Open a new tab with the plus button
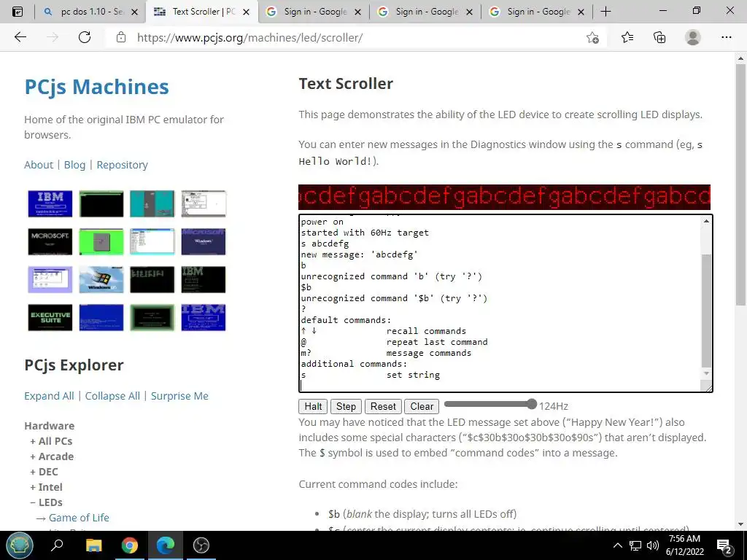Screen dimensions: 747x560 pyautogui.click(x=605, y=12)
